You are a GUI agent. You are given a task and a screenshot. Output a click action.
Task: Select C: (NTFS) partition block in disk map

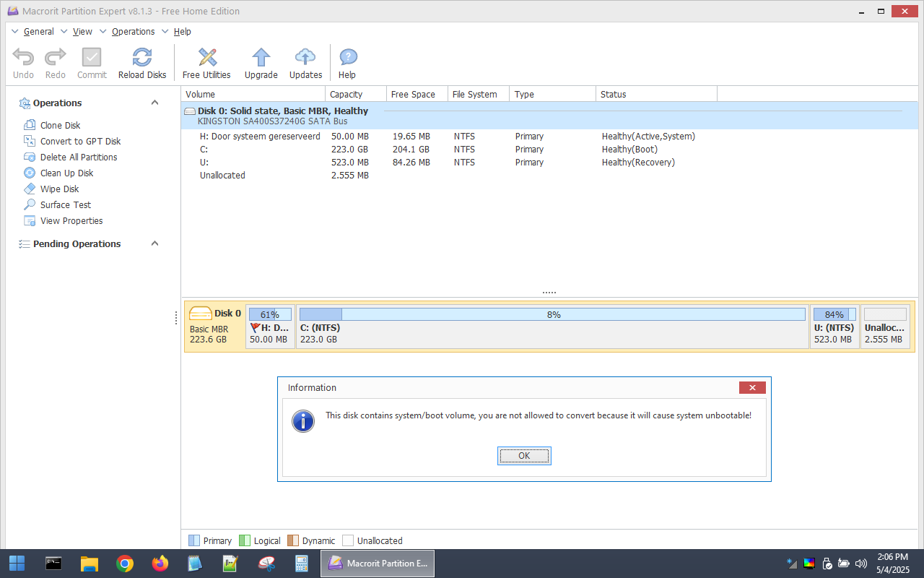(552, 327)
